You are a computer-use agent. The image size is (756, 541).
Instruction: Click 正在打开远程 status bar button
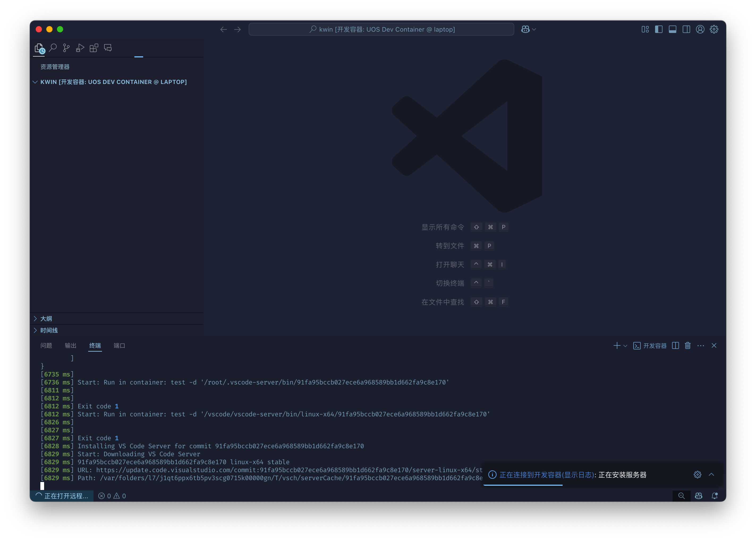62,496
